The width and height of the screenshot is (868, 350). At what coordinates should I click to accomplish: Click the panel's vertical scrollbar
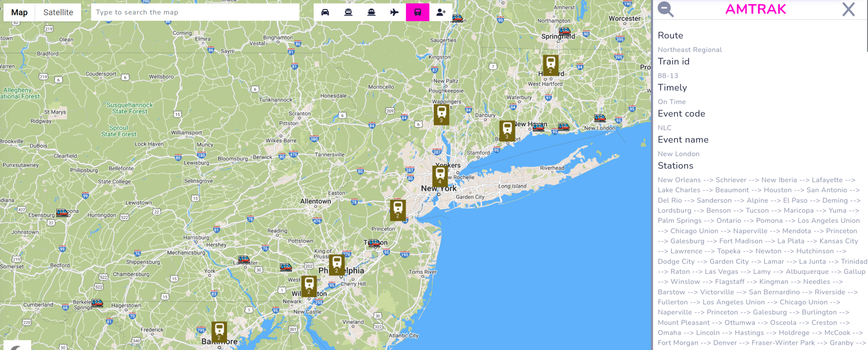click(867, 26)
